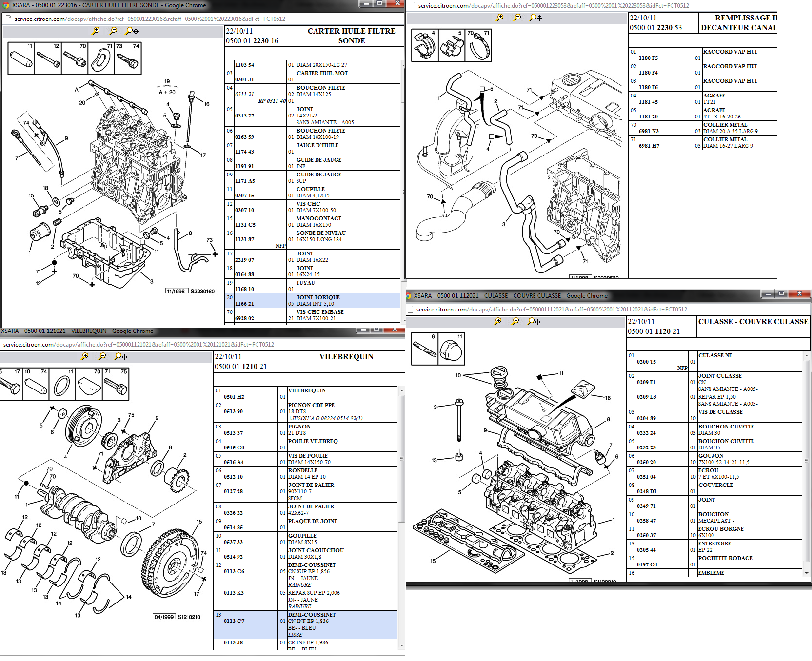Select 'COUVERCLE' row 0248 D1

point(715,488)
